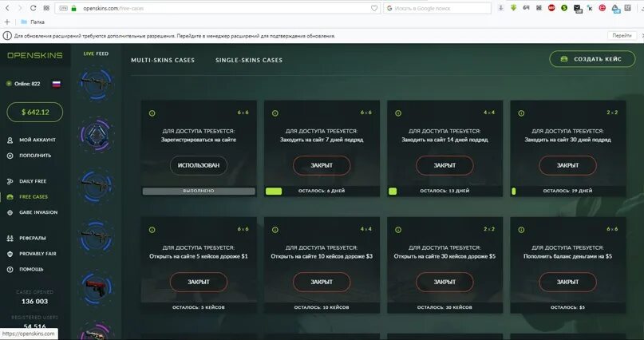The width and height of the screenshot is (644, 340).
Task: Click Перейти button in notification bar
Action: pos(622,36)
